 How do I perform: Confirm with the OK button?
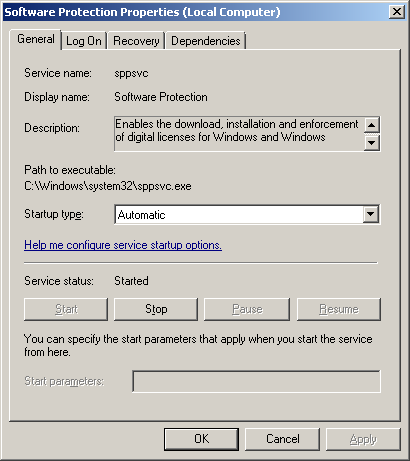pos(201,439)
